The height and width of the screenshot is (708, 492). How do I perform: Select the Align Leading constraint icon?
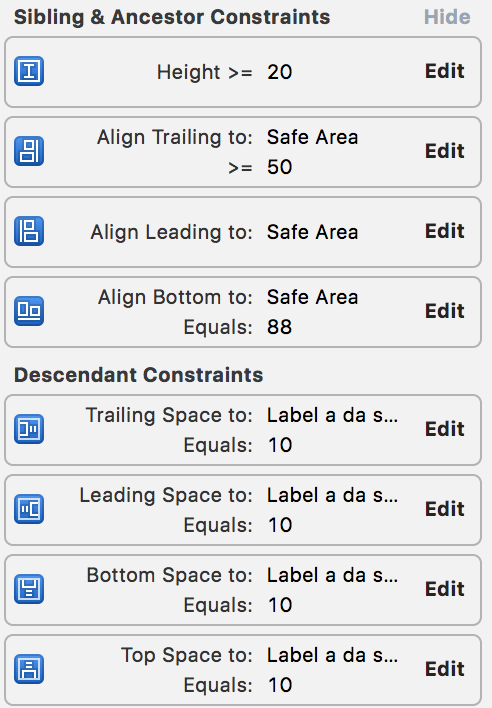click(x=29, y=231)
